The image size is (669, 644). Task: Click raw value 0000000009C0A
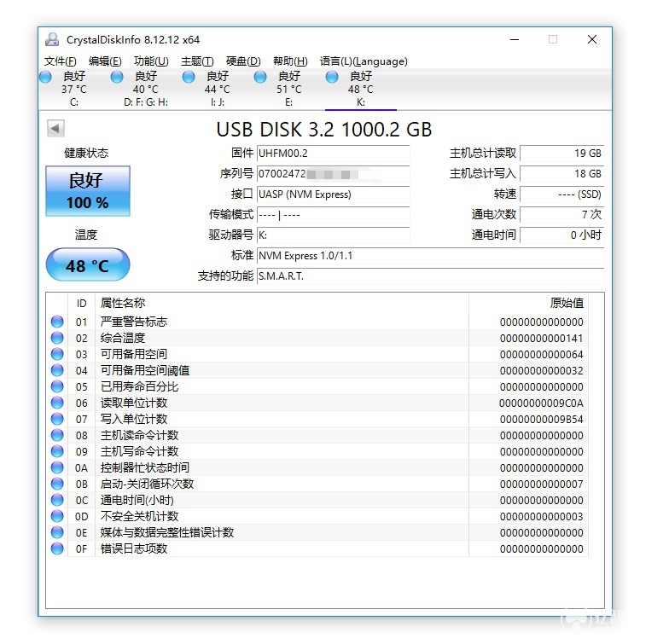(541, 403)
